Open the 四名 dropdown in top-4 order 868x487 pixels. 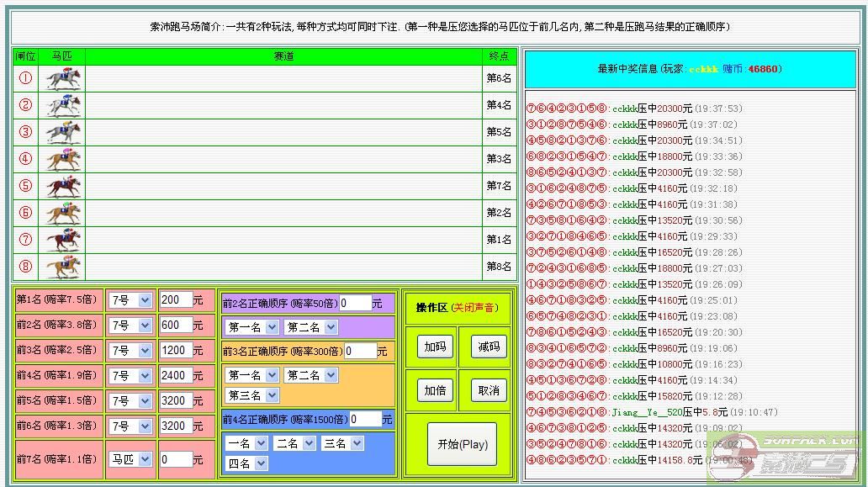point(247,463)
